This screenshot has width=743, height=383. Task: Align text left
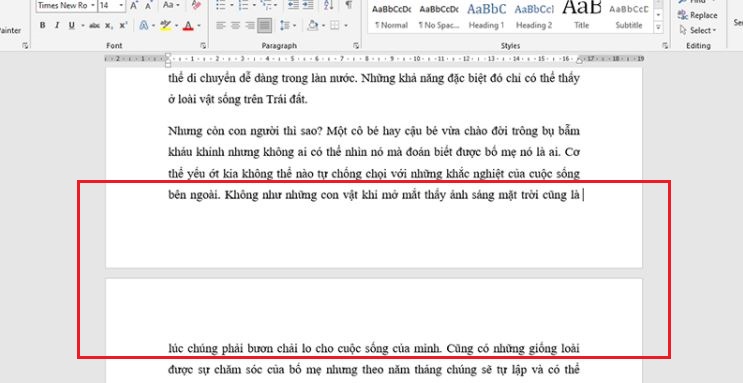click(221, 25)
